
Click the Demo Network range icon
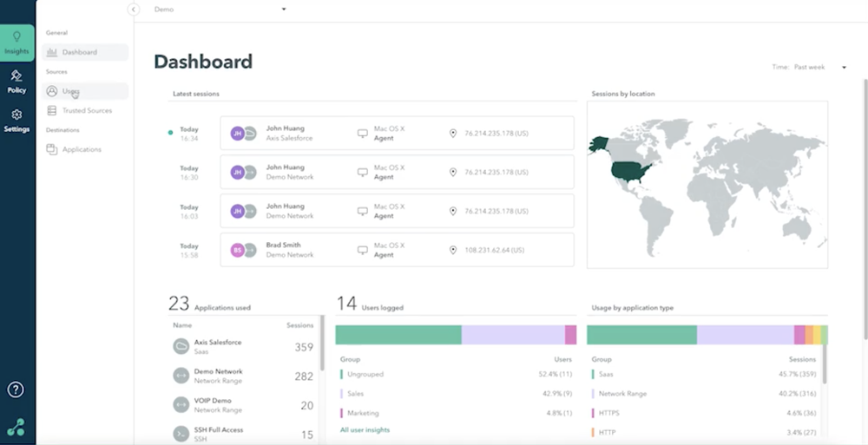coord(181,376)
